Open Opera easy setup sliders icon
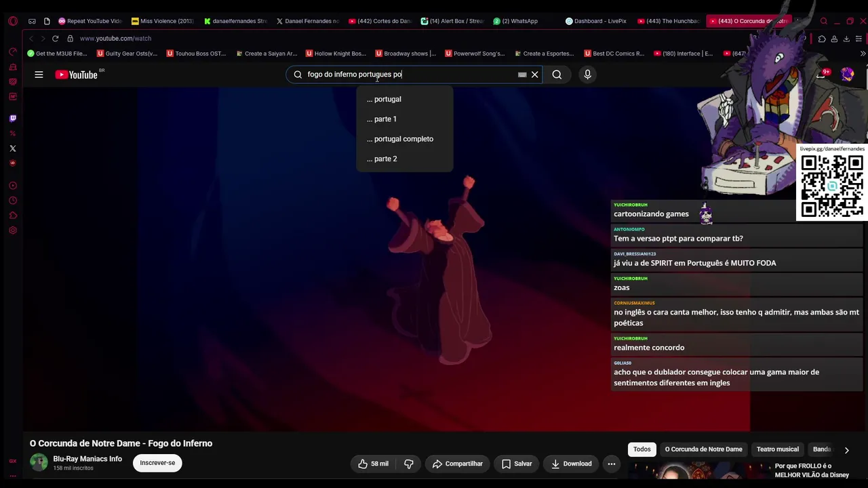The width and height of the screenshot is (868, 488). coord(859,39)
